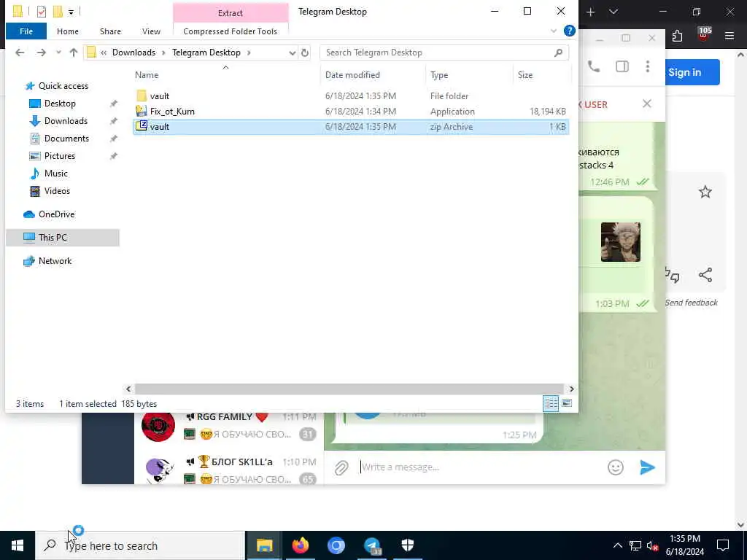Select Quick access in navigation pane
The image size is (747, 560).
(x=63, y=86)
